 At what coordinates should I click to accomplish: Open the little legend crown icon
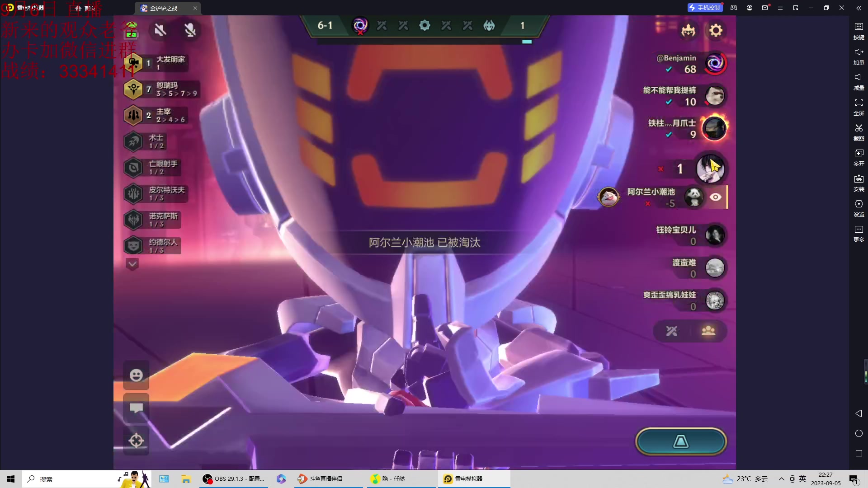tap(688, 31)
